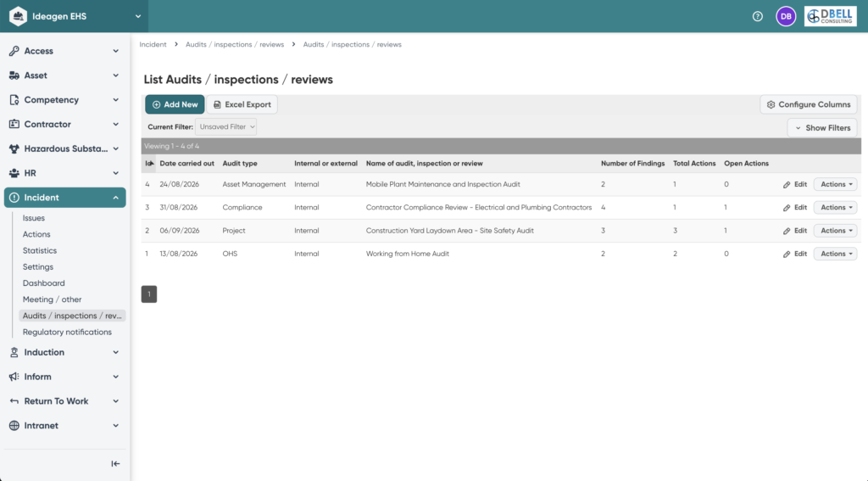Click the HR people icon
Image resolution: width=868 pixels, height=481 pixels.
14,173
